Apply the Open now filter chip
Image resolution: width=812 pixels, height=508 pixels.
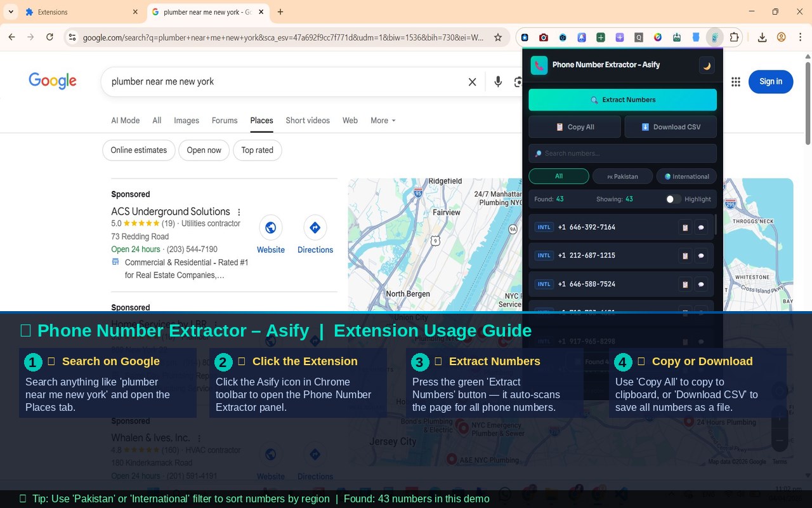coord(204,150)
